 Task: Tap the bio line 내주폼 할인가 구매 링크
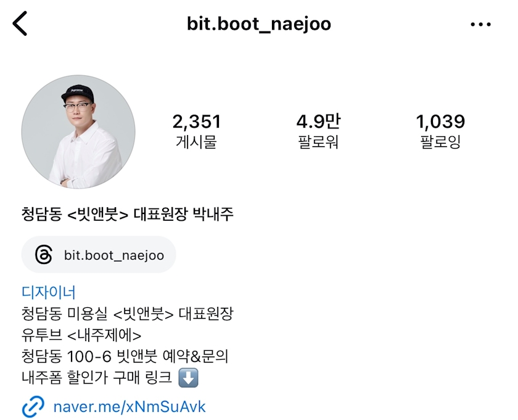point(97,377)
